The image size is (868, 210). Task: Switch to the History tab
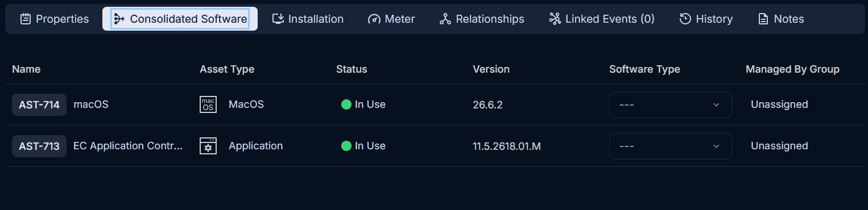[x=706, y=19]
